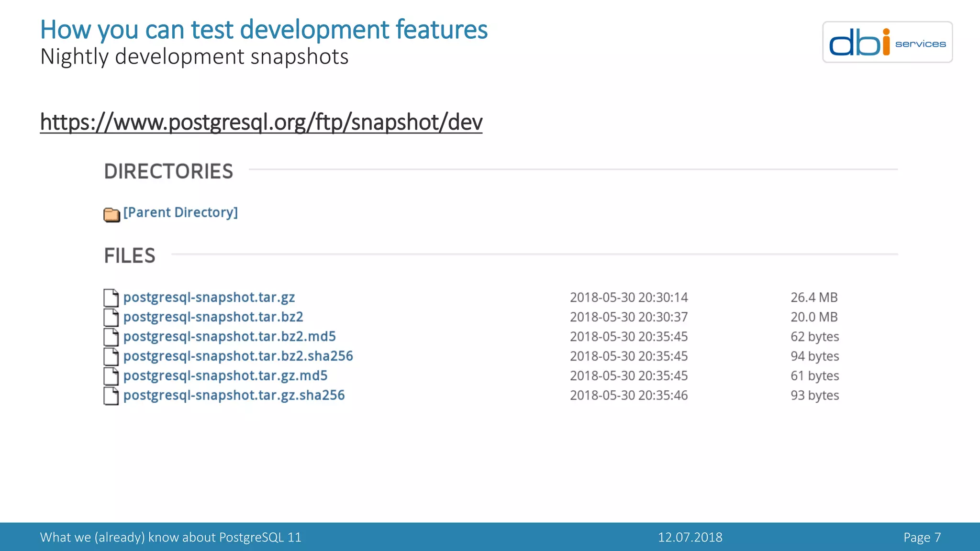980x551 pixels.
Task: Open the postgresql.org snapshot dev URL
Action: pos(261,122)
